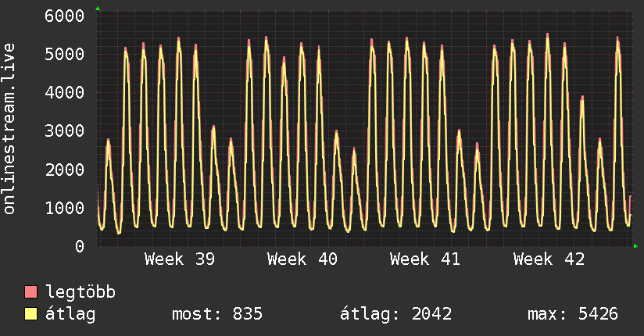
Task: Click the 'átlag: 2042' statistic
Action: (396, 314)
